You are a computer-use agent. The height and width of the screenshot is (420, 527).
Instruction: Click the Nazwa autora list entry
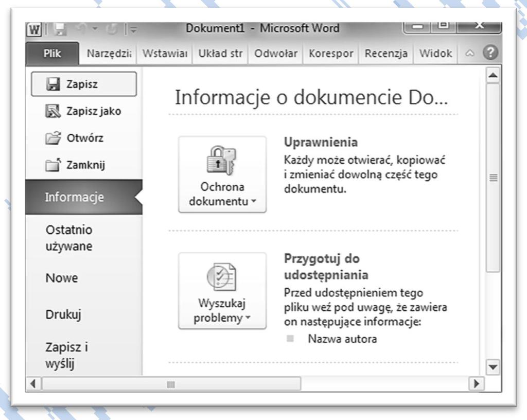point(342,339)
